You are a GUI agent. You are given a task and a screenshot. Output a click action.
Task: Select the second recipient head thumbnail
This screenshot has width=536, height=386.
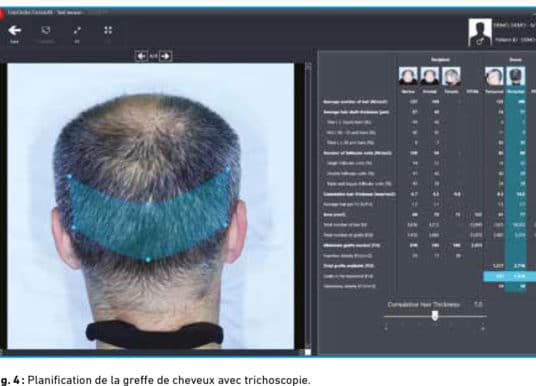click(430, 76)
